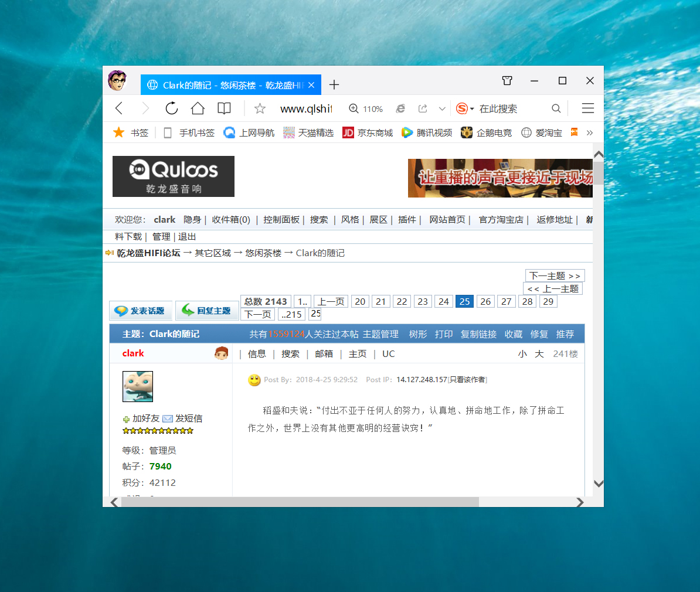
Task: Open the Sogou search engine dropdown
Action: (464, 108)
